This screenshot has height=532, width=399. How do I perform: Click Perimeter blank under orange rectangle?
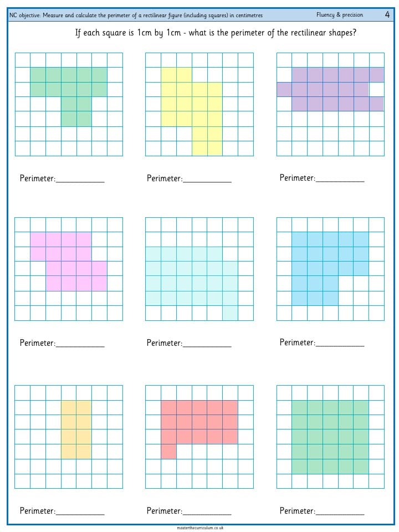[80, 511]
